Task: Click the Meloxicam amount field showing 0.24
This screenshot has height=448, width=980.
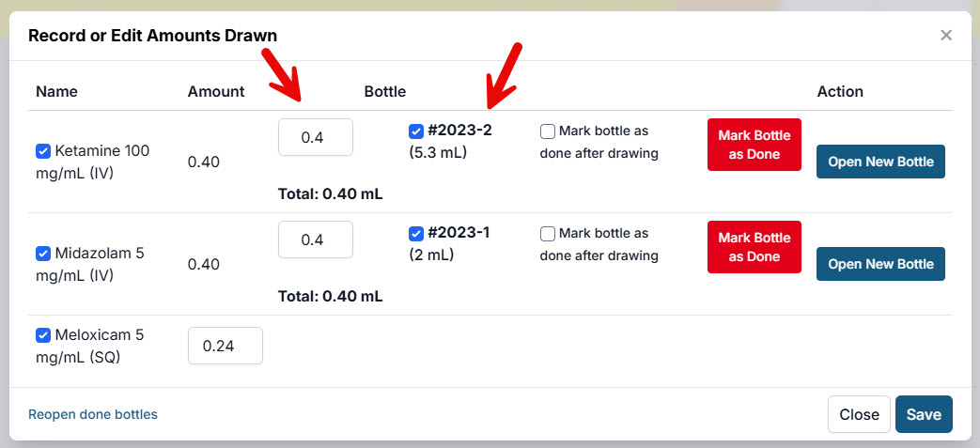Action: point(226,346)
